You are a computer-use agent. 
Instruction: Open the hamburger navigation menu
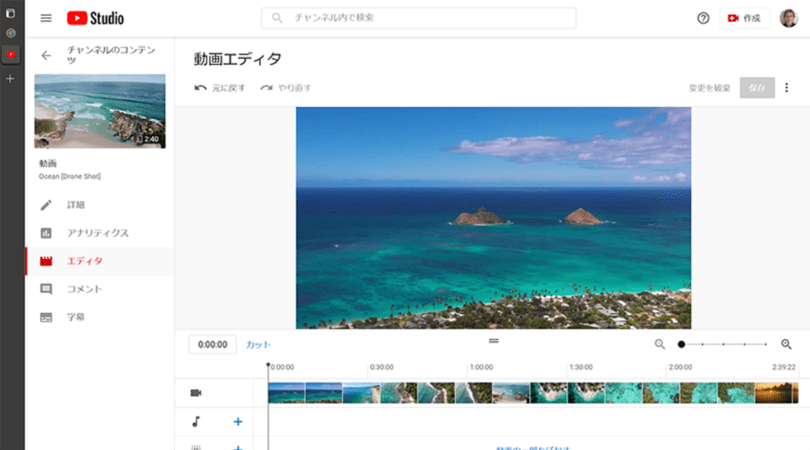point(46,18)
